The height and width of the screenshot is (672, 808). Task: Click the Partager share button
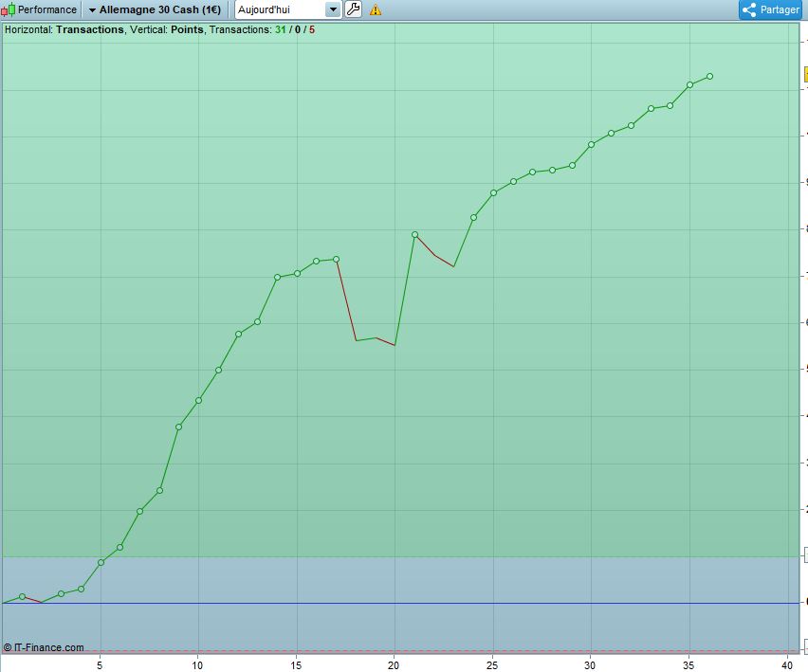[772, 9]
